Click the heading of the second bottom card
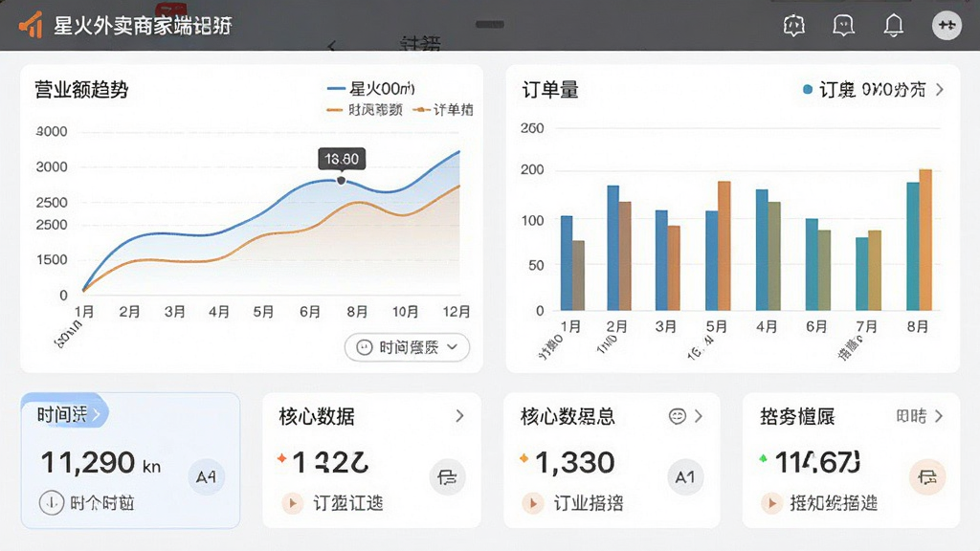Viewport: 980px width, 551px height. [x=317, y=416]
